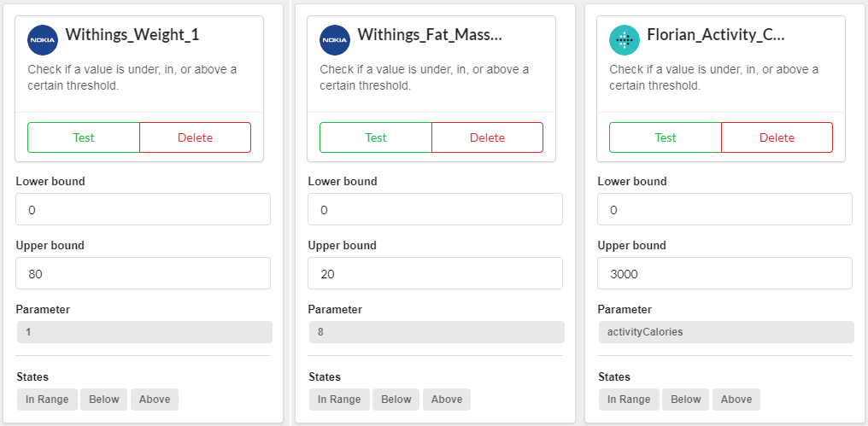Delete the Withings_Weight_1 threshold

pos(196,137)
